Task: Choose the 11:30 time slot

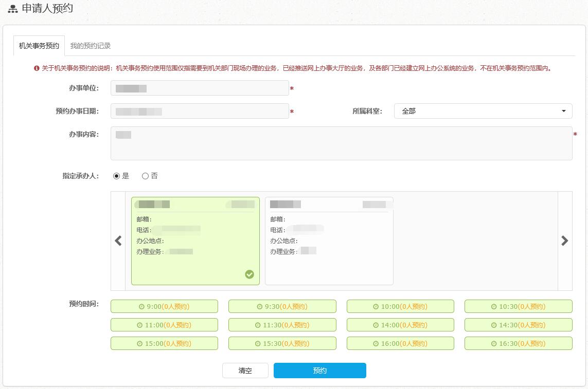Action: [x=282, y=325]
